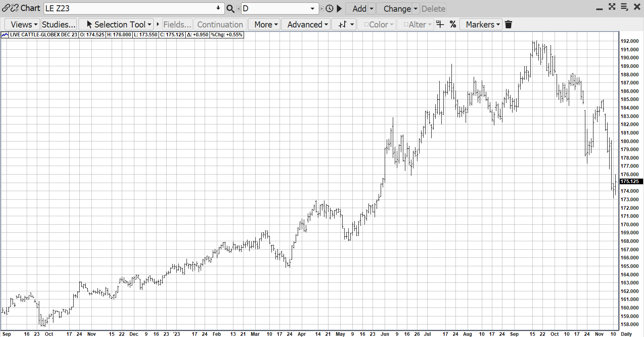Click the L: 173.550 low value
Viewport: 644px width, 337px height.
pos(146,35)
